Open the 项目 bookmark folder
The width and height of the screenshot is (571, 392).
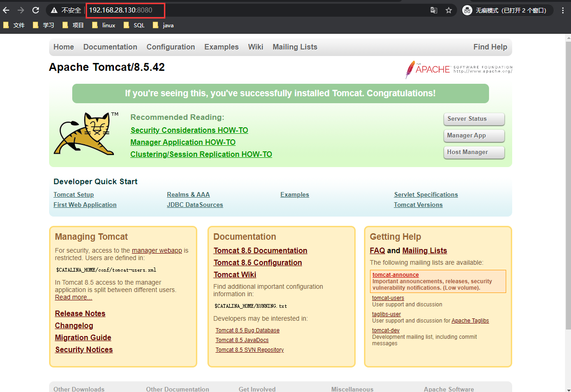point(73,25)
